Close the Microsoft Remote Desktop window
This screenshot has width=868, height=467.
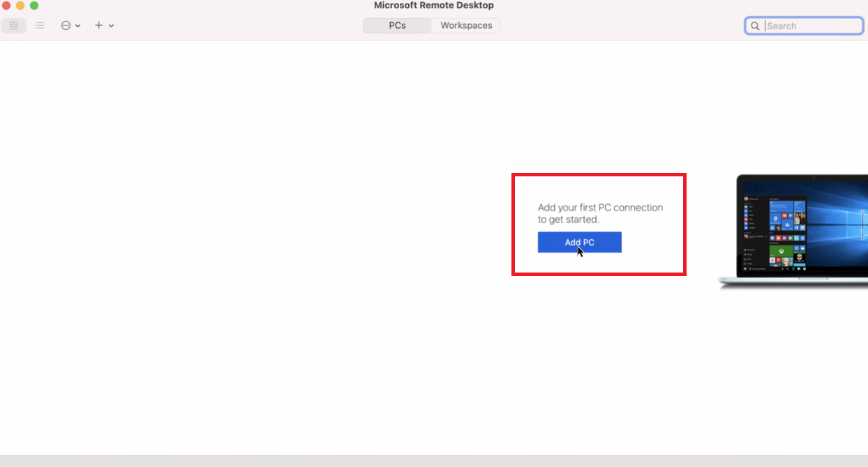[6, 6]
